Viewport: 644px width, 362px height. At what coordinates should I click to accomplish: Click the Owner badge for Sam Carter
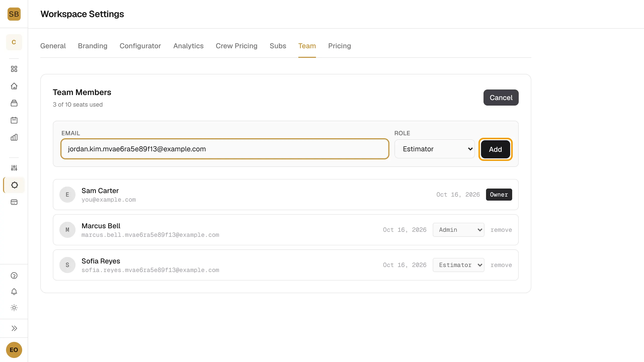[499, 195]
